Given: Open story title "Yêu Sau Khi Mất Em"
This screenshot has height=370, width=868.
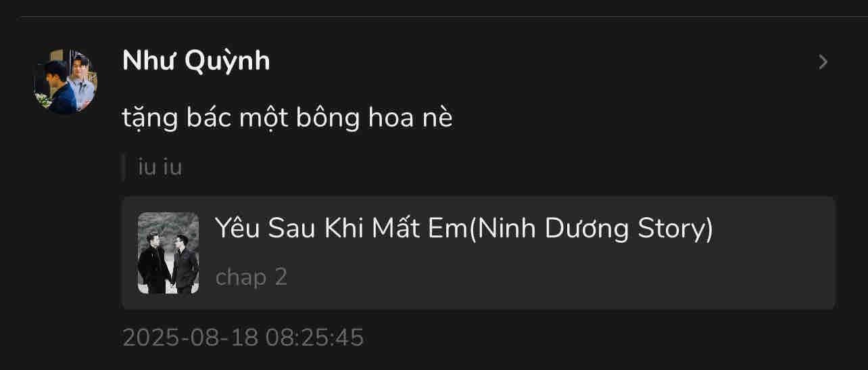Looking at the screenshot, I should (341, 229).
